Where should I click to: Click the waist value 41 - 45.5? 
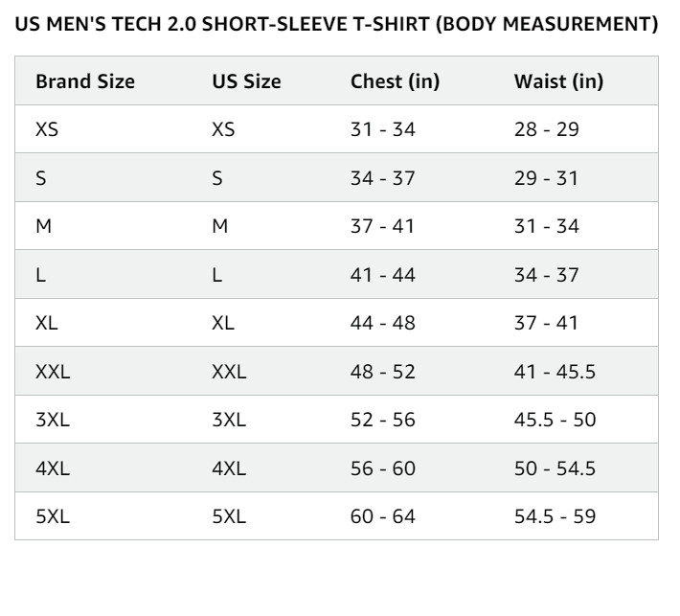coord(555,372)
